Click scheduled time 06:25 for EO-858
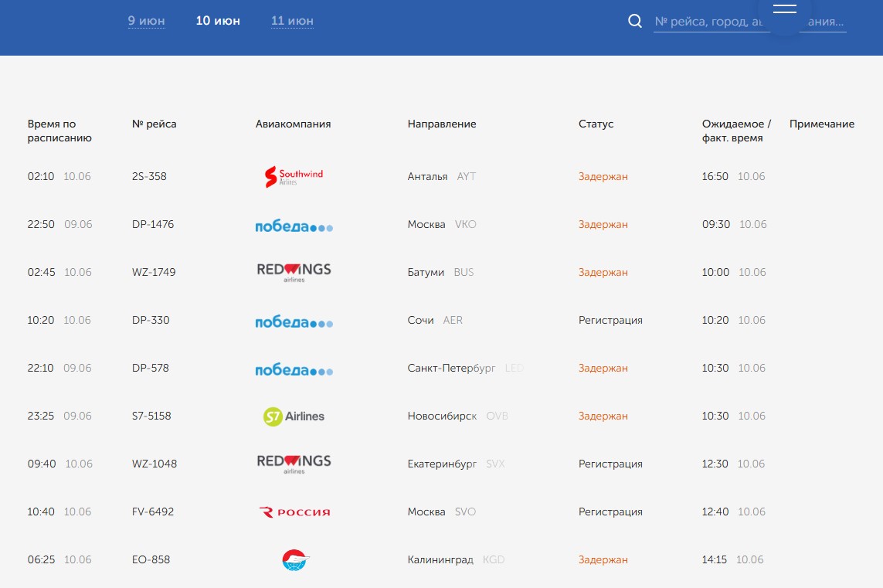The width and height of the screenshot is (883, 588). coord(42,559)
